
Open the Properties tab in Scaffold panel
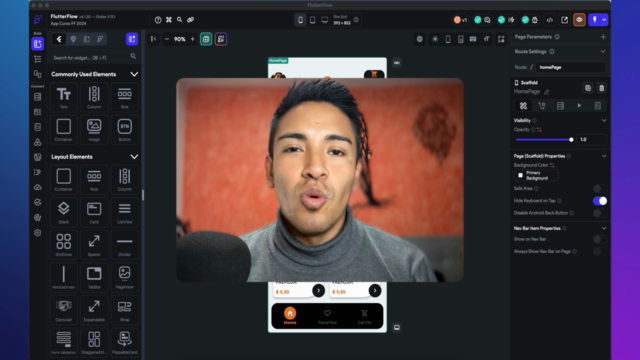pos(523,106)
